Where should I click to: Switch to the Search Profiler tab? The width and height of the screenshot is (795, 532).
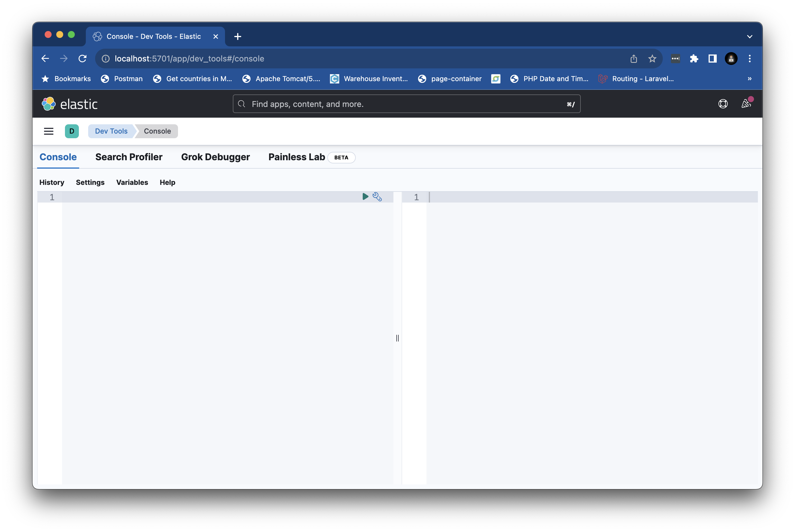tap(129, 157)
